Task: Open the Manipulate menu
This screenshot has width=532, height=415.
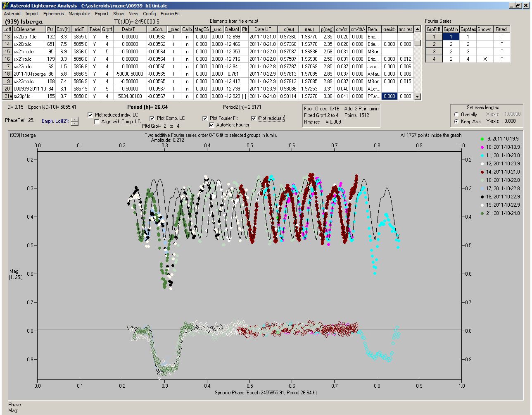Action: [79, 14]
